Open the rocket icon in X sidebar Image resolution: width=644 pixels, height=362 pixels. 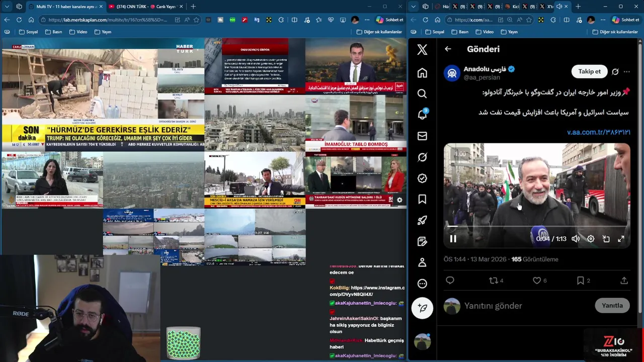coord(422,220)
